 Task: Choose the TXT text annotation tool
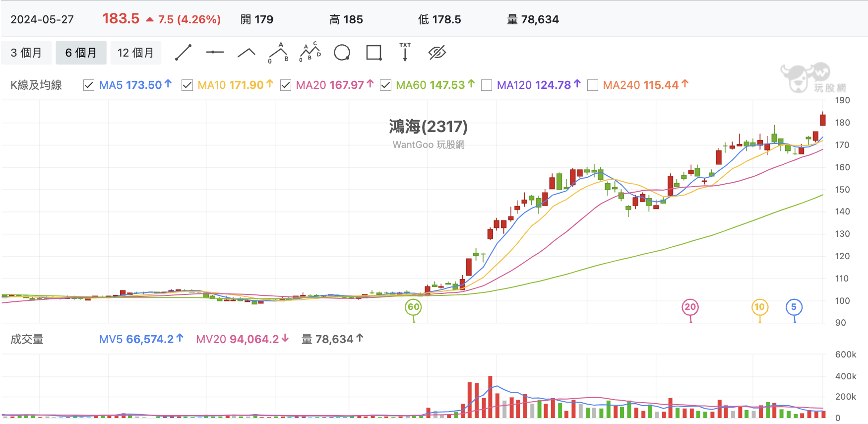(405, 52)
